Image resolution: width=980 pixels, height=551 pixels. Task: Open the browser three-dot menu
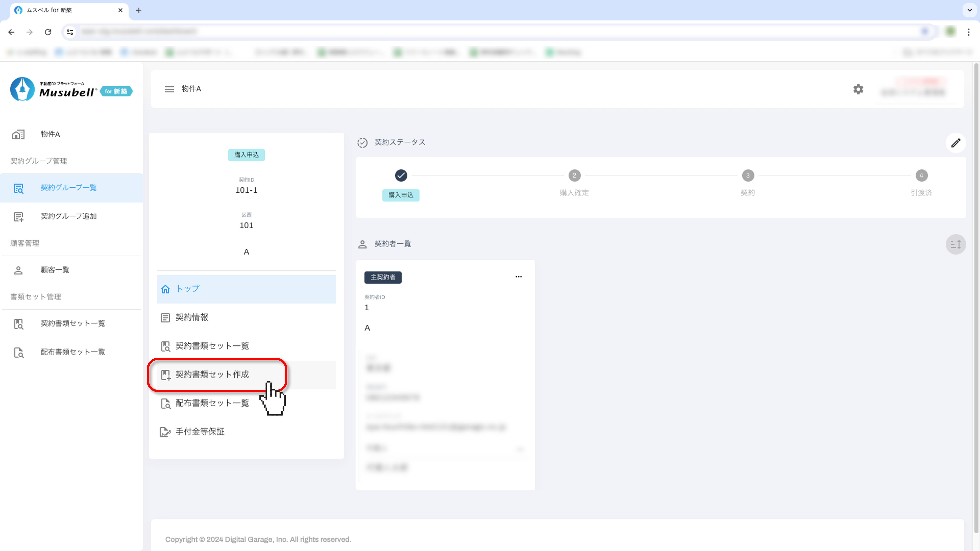coord(969,32)
